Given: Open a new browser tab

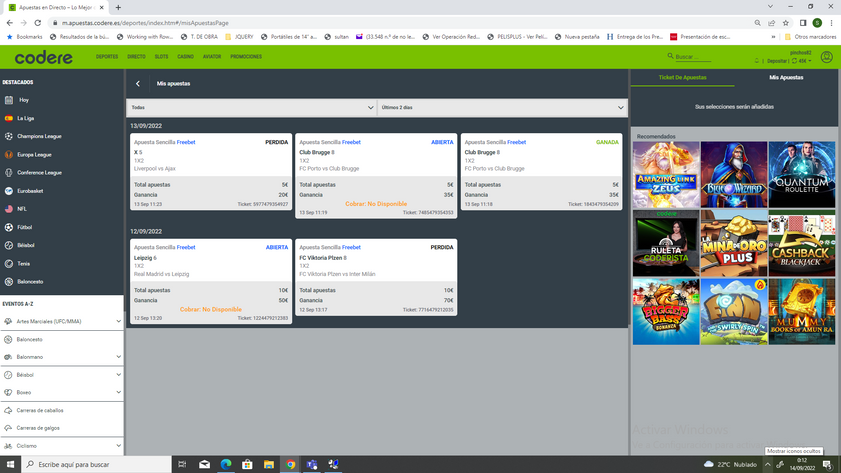Looking at the screenshot, I should tap(118, 8).
